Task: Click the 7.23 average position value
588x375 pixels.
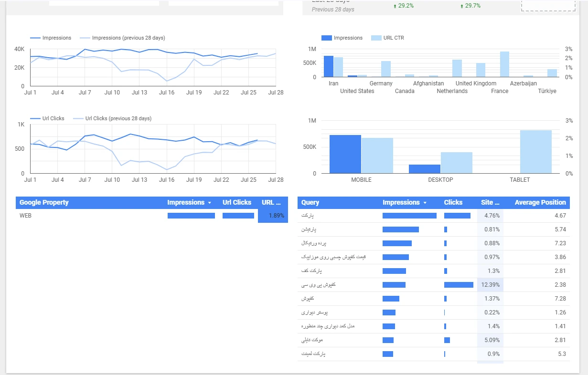Action: pos(560,243)
